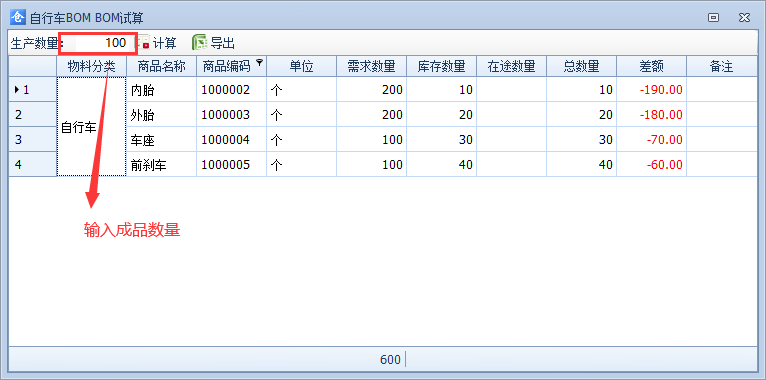Click the 商品编码 column header

(232, 66)
